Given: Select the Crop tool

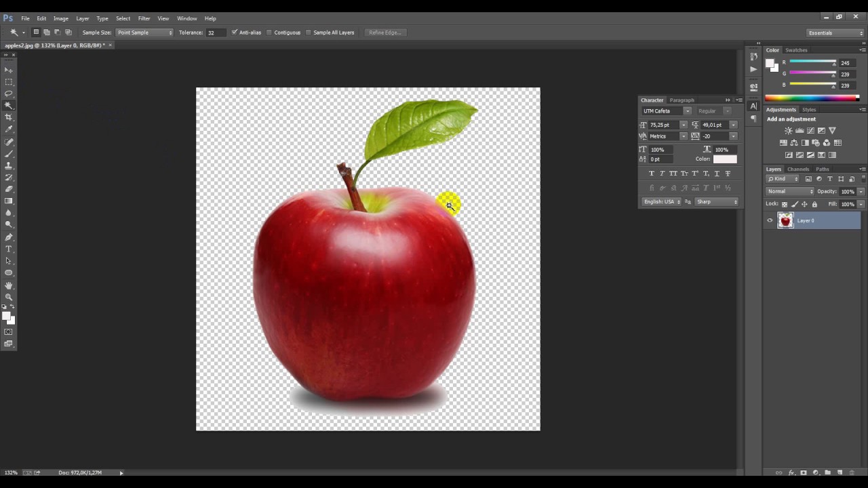Looking at the screenshot, I should pyautogui.click(x=9, y=117).
